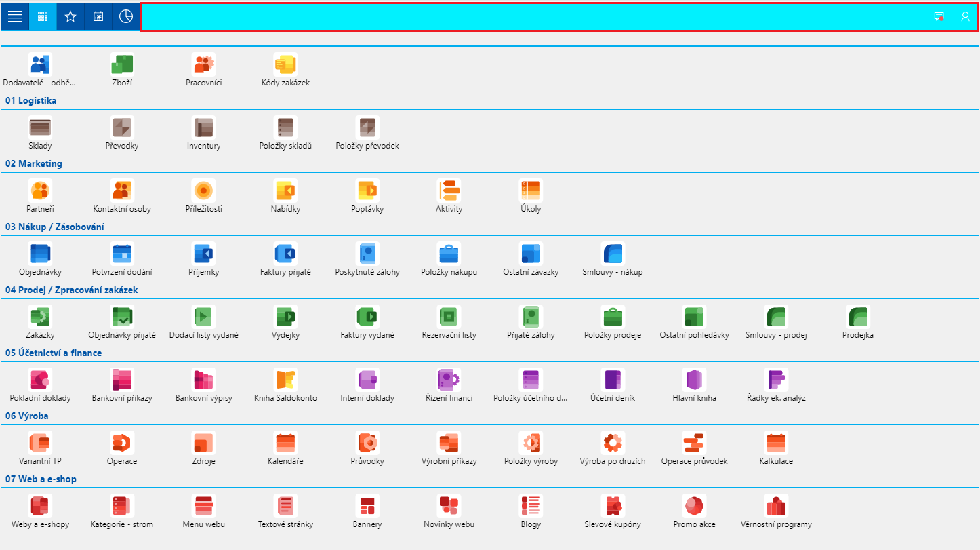Open Bankovní výpisy icon
The image size is (980, 550).
pyautogui.click(x=204, y=380)
